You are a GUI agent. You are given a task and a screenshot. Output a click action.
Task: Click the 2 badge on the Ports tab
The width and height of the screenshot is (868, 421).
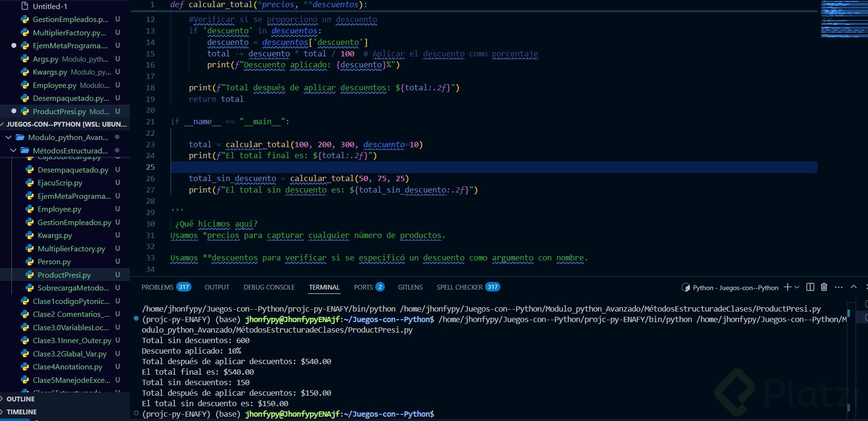[x=380, y=287]
